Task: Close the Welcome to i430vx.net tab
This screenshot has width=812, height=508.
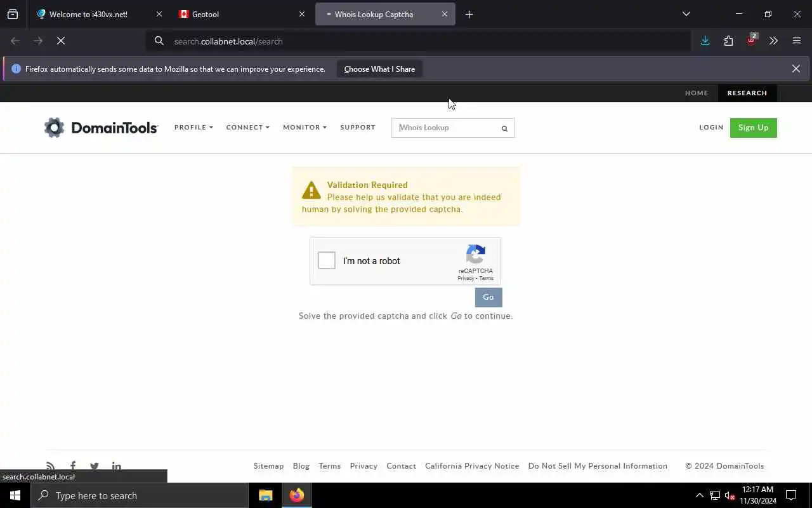Action: 159,14
